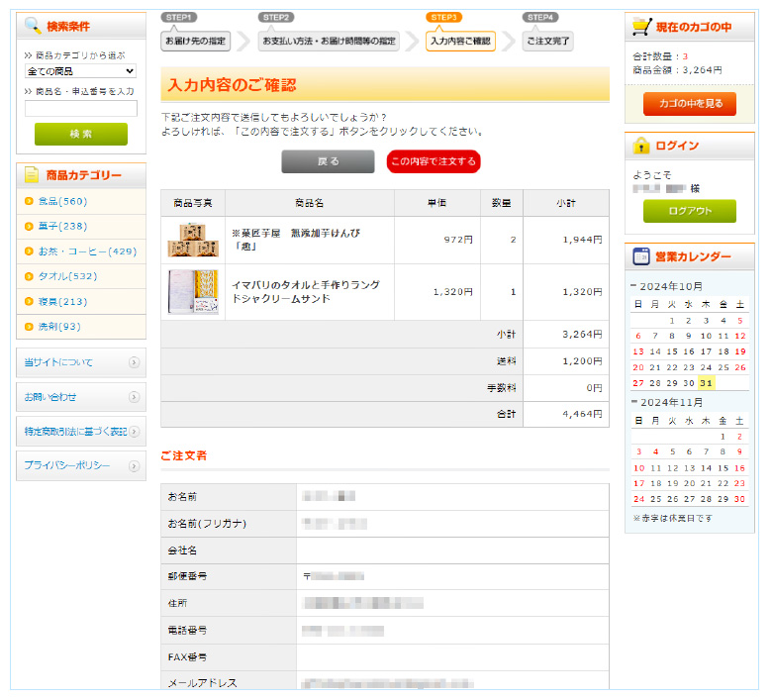Click the magnifying glass search conditions icon
The width and height of the screenshot is (773, 700).
tap(33, 27)
